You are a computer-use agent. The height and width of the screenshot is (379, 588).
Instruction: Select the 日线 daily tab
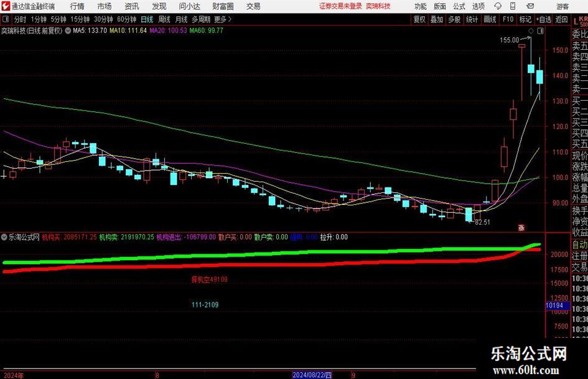point(147,19)
